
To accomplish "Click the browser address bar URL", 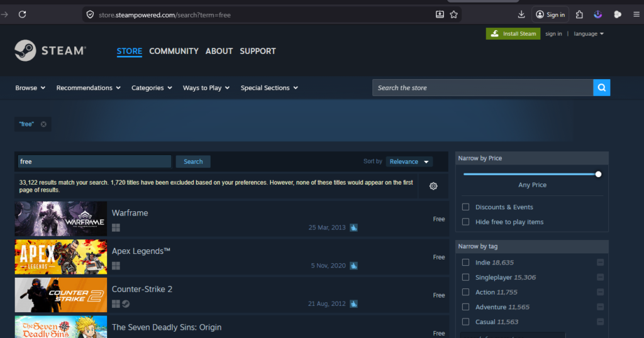I will click(x=164, y=15).
